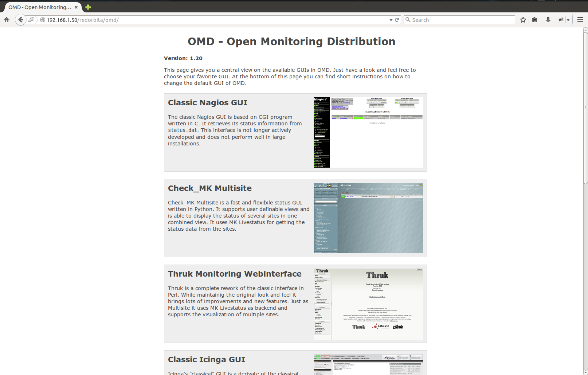The image size is (588, 375).
Task: Click the Check_MK Multisite screenshot thumbnail
Action: click(368, 218)
